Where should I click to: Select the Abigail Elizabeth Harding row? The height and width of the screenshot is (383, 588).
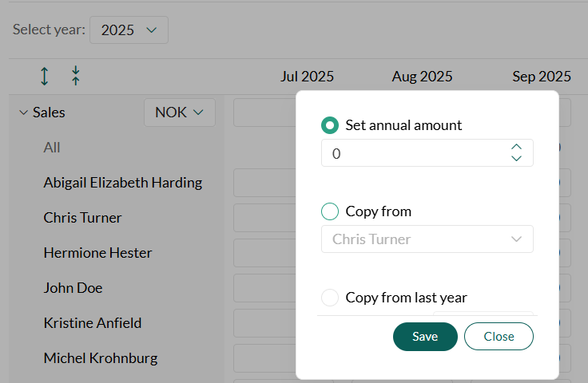pos(122,183)
